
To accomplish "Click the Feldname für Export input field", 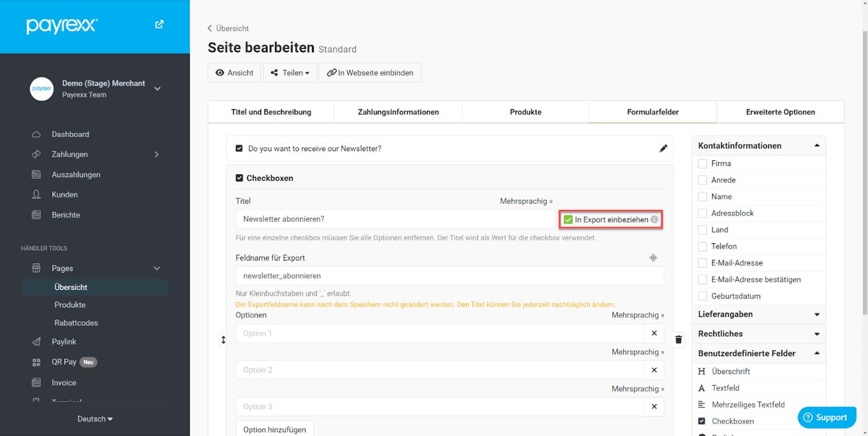I will coord(449,276).
